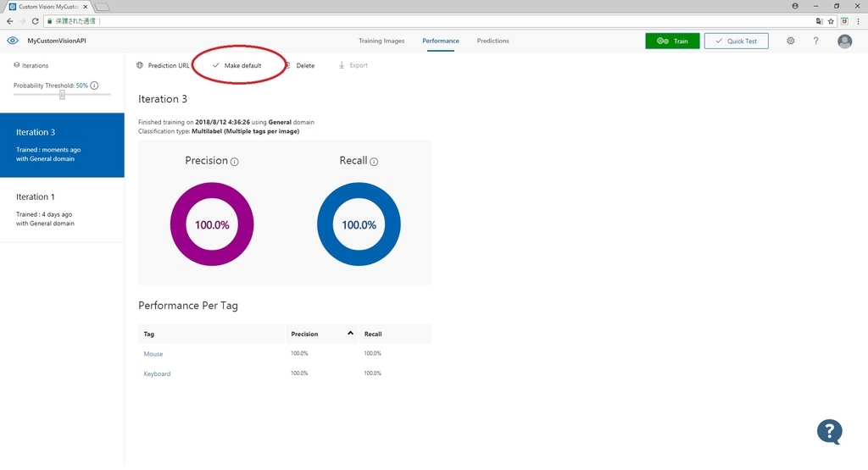Image resolution: width=868 pixels, height=470 pixels.
Task: Delete the current iteration
Action: pyautogui.click(x=301, y=65)
